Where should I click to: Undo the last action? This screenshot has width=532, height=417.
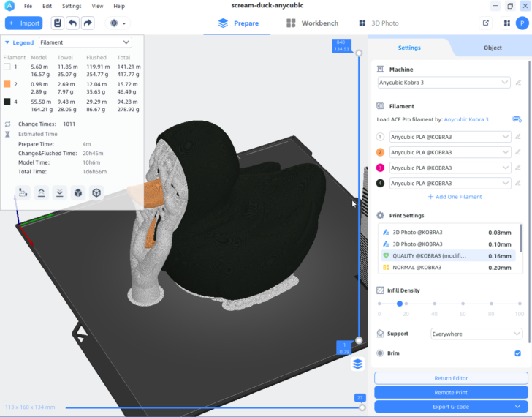[x=72, y=23]
